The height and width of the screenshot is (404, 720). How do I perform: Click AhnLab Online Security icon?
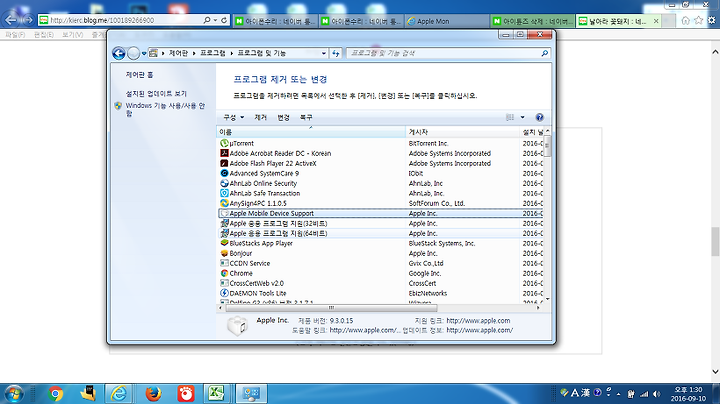[224, 183]
